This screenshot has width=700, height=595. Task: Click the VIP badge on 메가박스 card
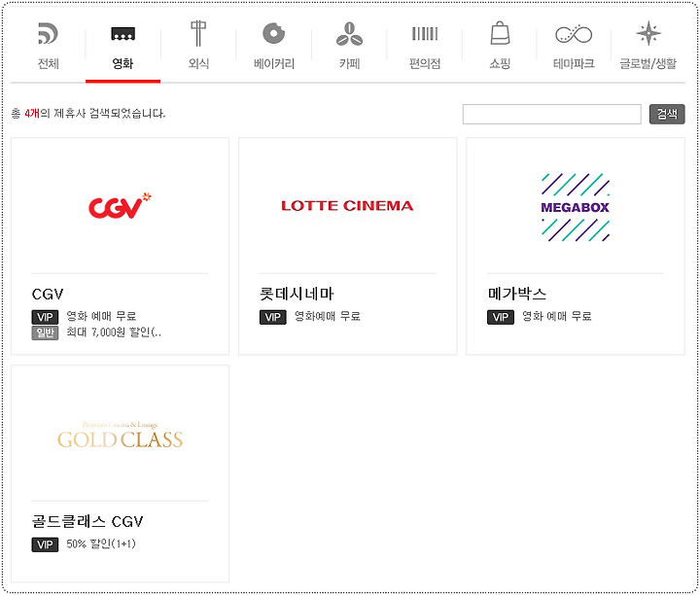(501, 317)
